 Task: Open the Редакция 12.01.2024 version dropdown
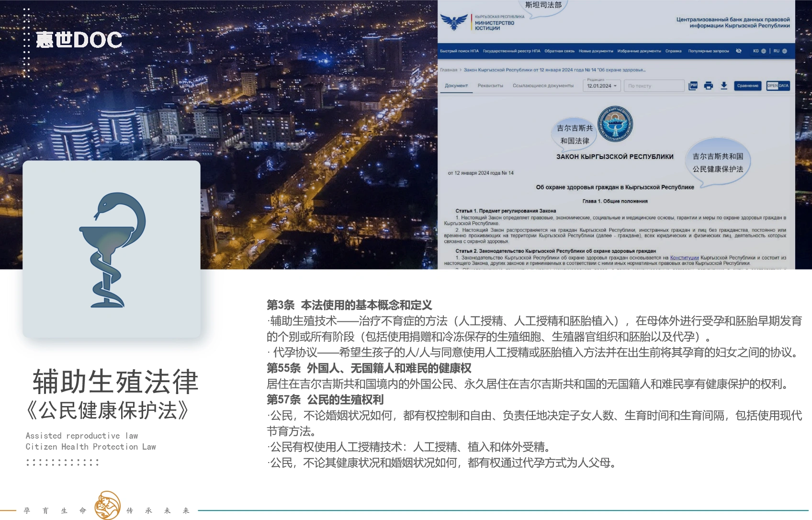(602, 85)
